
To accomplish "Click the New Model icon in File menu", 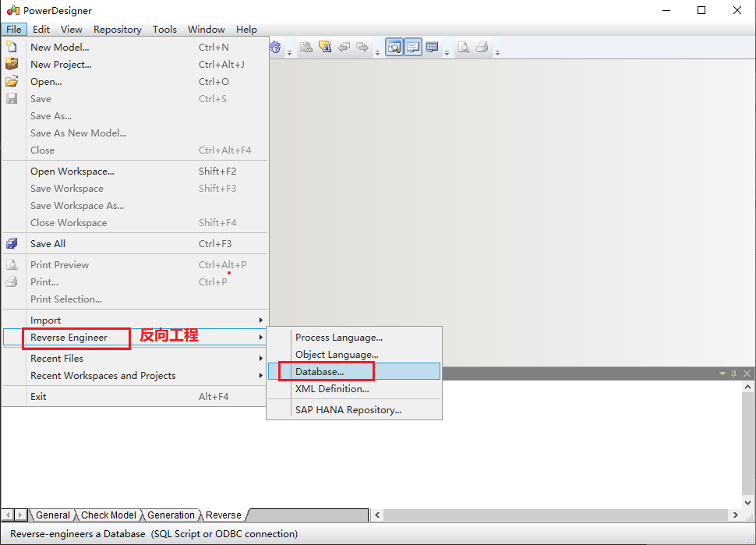I will point(11,47).
